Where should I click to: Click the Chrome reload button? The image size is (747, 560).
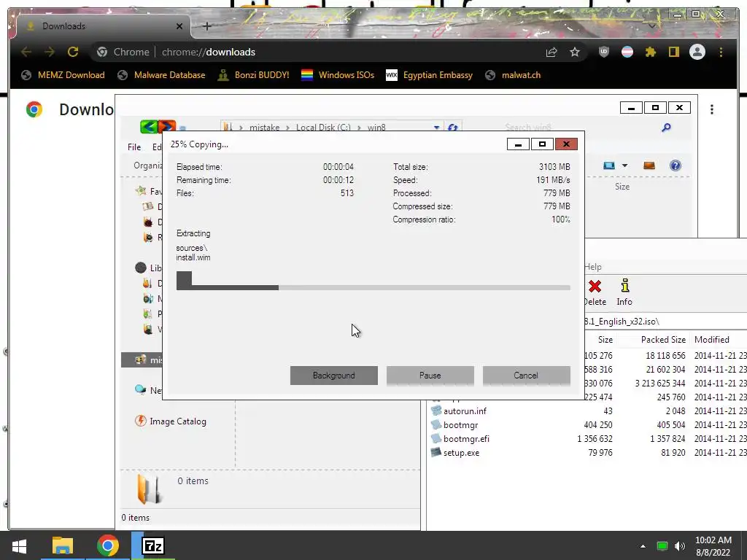pos(72,52)
